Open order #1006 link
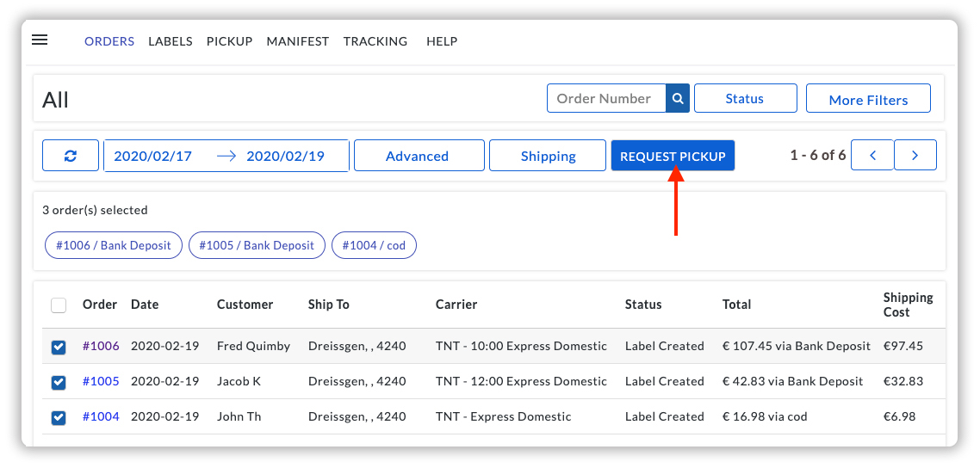 click(x=101, y=346)
